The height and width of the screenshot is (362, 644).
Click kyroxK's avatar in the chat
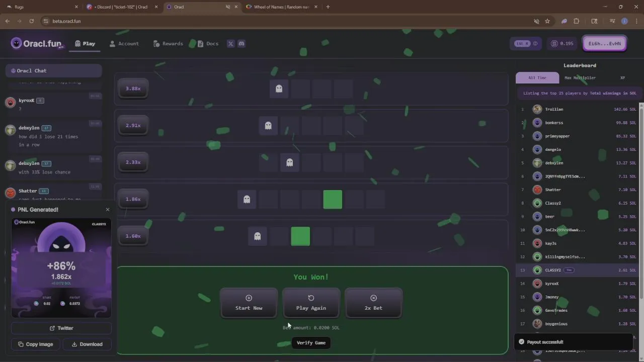tap(10, 103)
